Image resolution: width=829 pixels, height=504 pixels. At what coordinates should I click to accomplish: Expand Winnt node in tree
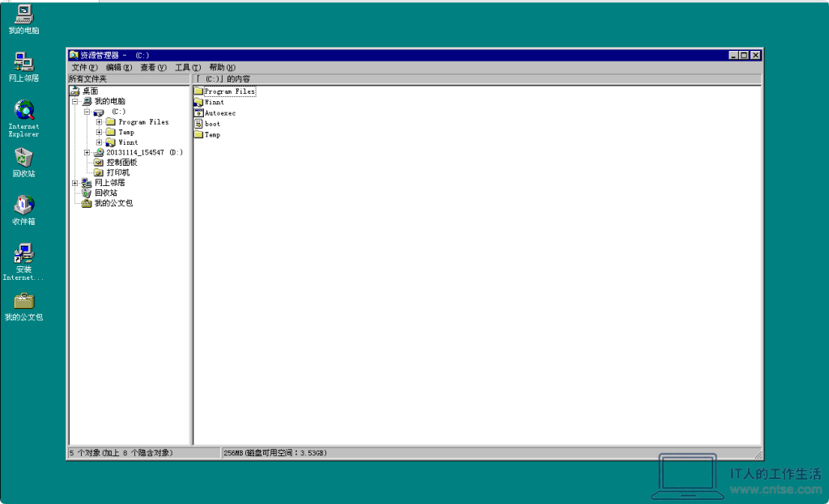[x=99, y=142]
